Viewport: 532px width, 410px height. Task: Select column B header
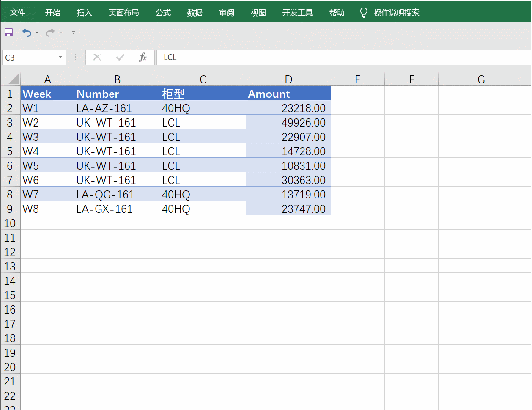tap(117, 79)
